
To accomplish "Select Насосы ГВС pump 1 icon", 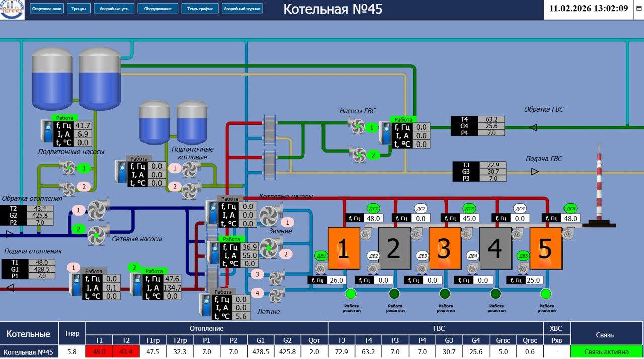I will click(x=358, y=126).
